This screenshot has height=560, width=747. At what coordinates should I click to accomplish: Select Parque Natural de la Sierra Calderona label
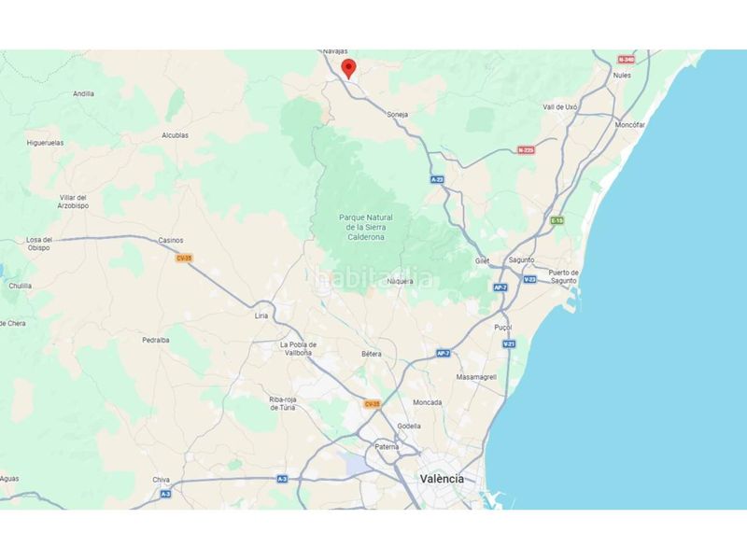[366, 227]
